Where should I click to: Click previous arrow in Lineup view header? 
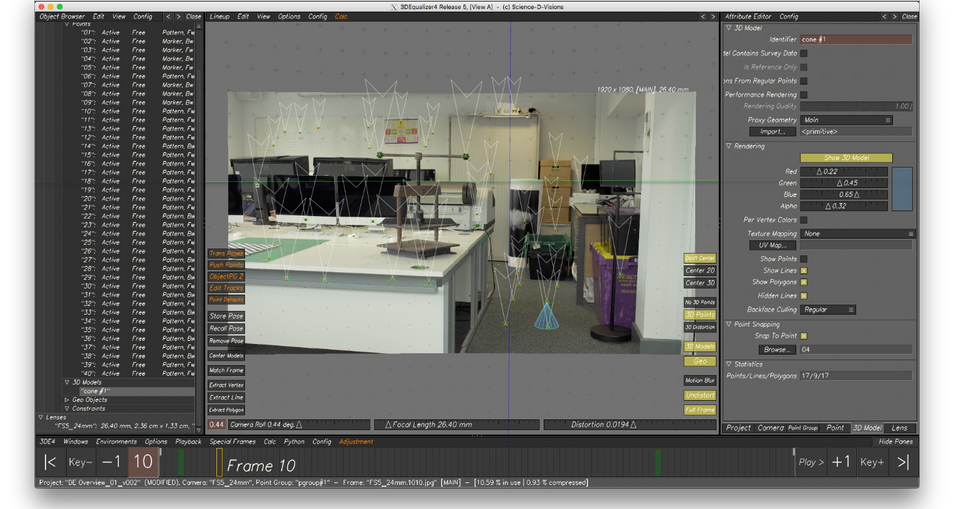click(x=703, y=16)
